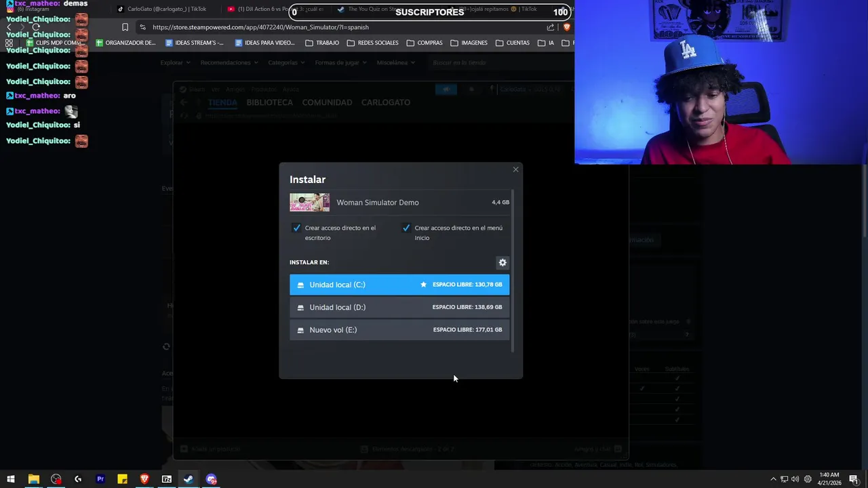This screenshot has width=868, height=488.
Task: Open the notification center icon
Action: pos(854,479)
